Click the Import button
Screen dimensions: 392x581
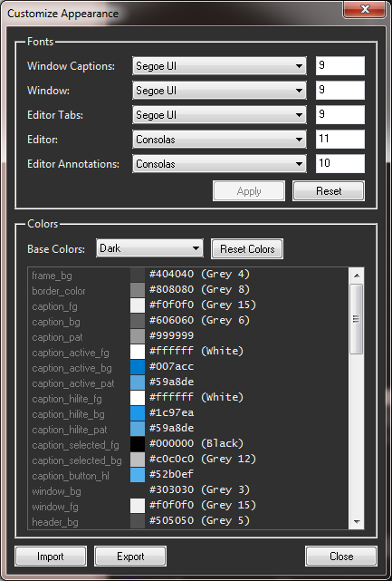pyautogui.click(x=51, y=557)
